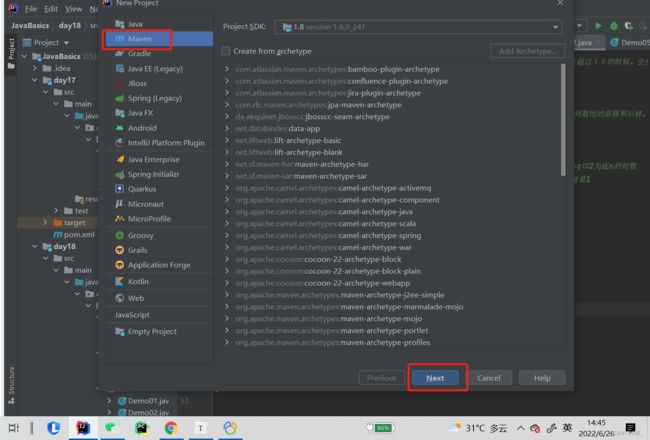Open Demo01.java in project tree
The width and height of the screenshot is (650, 440).
(144, 401)
